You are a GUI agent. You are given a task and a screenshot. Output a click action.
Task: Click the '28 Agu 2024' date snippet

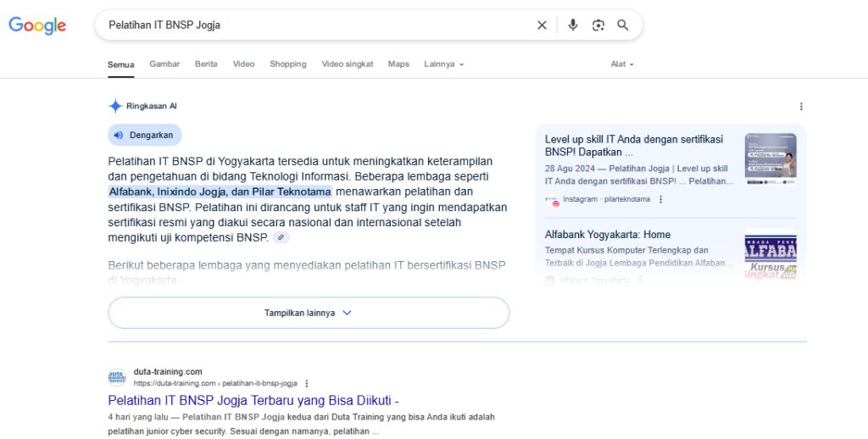point(570,169)
